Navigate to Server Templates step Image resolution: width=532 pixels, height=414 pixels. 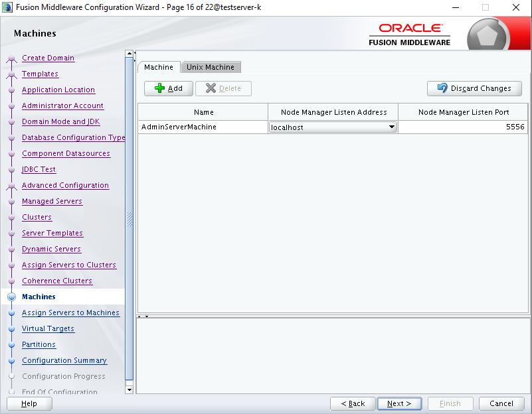point(52,233)
